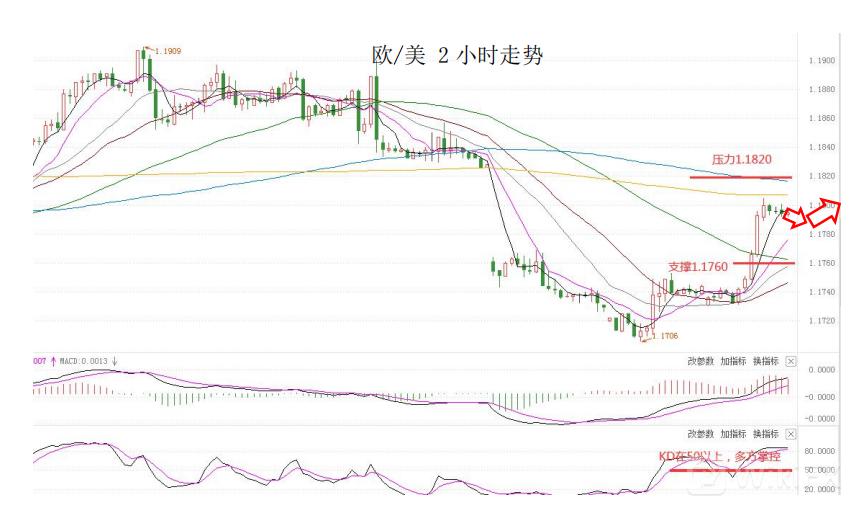Close the MACD indicator panel

[791, 361]
